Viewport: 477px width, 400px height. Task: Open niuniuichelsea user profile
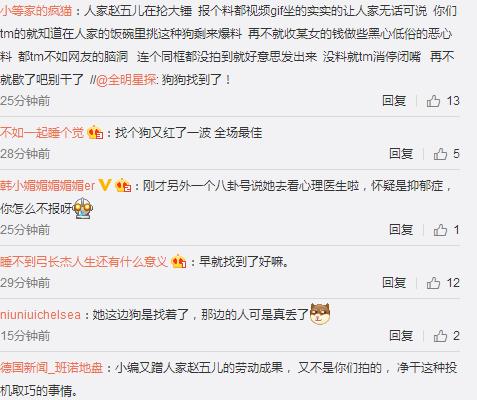[x=40, y=315]
